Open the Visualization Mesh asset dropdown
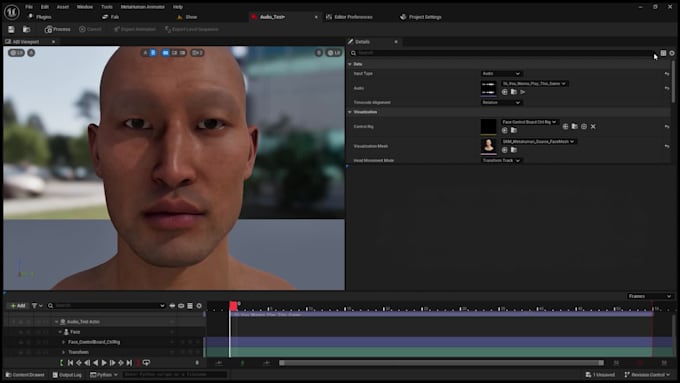 (538, 141)
